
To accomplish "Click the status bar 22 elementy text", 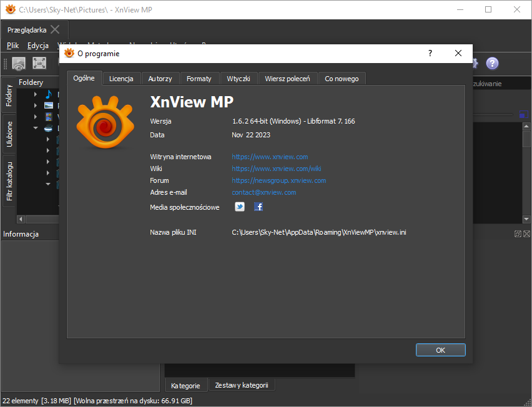I will [x=21, y=401].
